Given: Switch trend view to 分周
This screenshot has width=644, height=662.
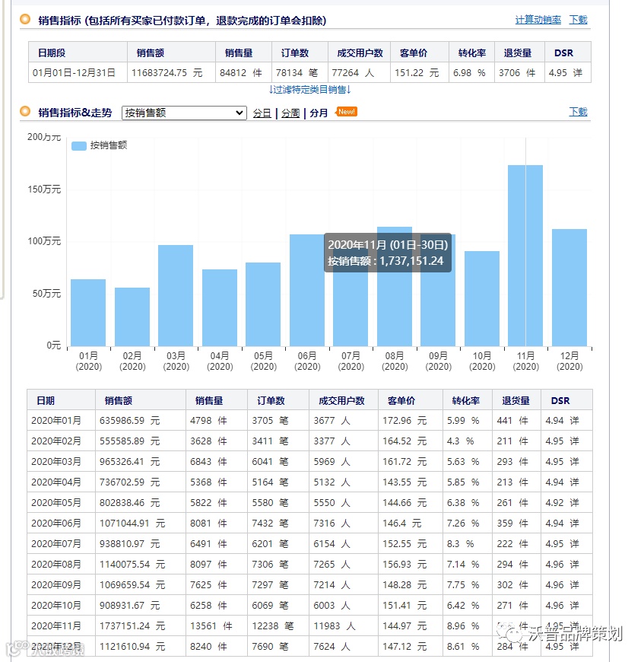Looking at the screenshot, I should (290, 113).
